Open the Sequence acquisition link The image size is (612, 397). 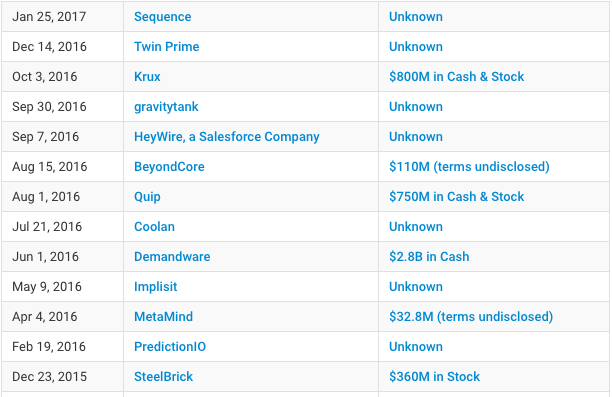[162, 17]
